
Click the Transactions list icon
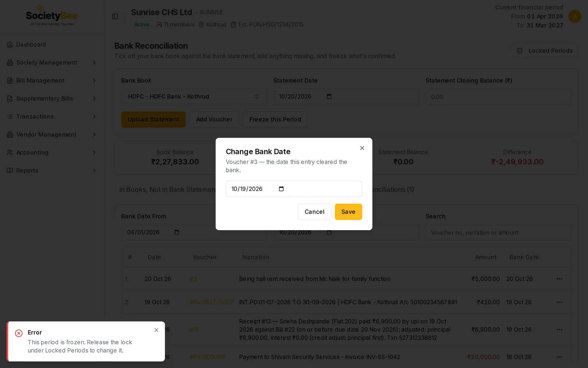coord(10,117)
